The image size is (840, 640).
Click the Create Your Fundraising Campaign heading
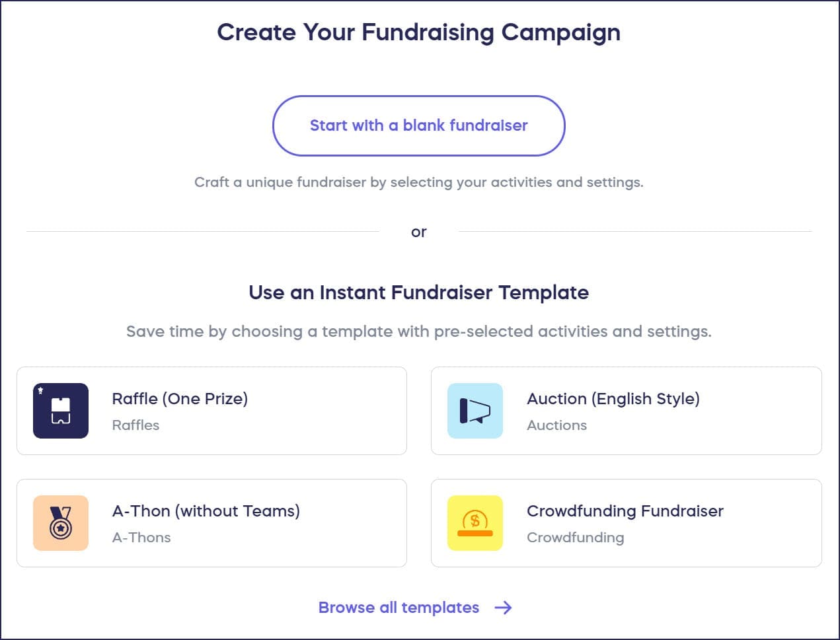tap(418, 32)
